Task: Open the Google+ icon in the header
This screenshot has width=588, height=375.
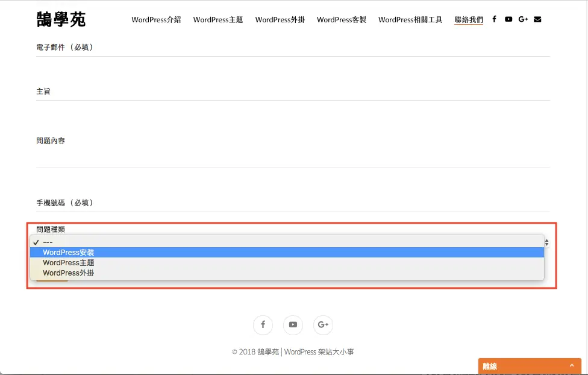Action: 523,19
